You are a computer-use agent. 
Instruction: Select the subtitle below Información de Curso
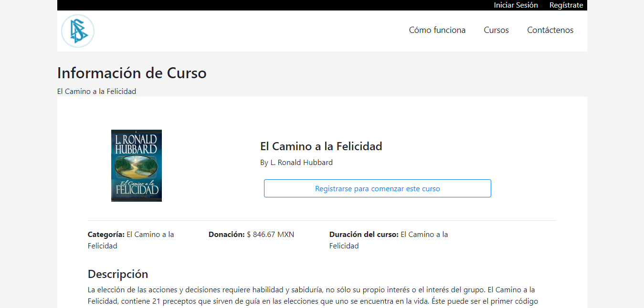(96, 92)
